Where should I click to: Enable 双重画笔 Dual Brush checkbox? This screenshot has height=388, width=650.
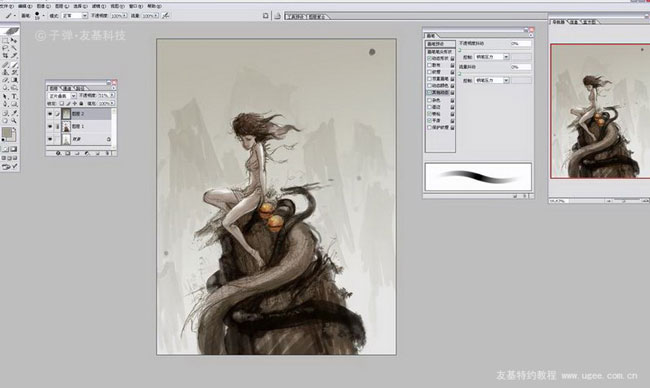(429, 79)
